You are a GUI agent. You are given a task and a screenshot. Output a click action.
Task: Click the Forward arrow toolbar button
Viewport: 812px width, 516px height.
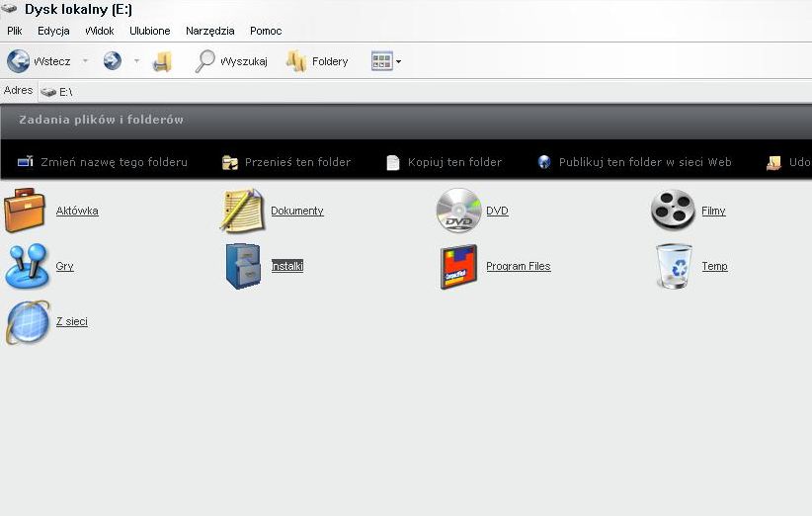[x=112, y=61]
